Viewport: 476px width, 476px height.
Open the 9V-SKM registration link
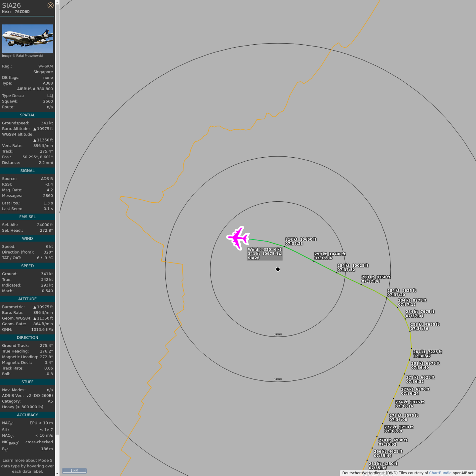tap(45, 66)
